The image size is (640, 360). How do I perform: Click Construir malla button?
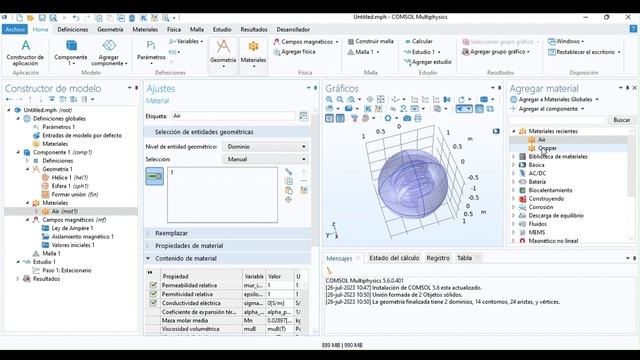point(371,41)
